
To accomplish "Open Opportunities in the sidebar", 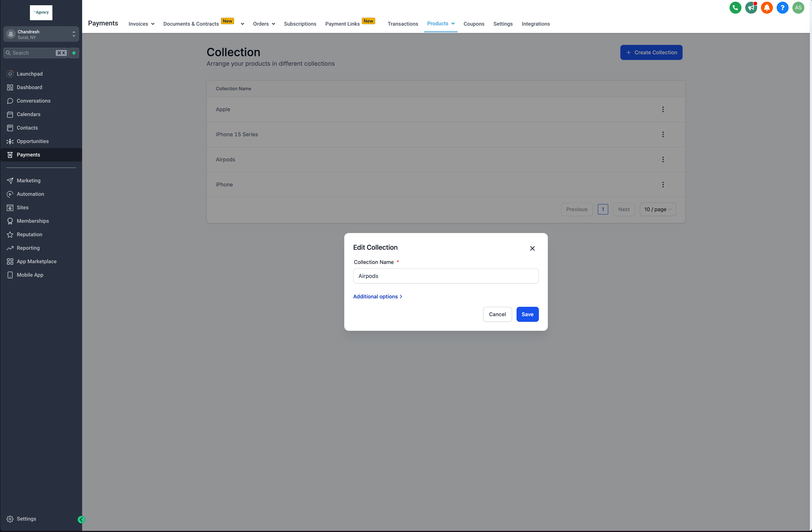I will pyautogui.click(x=33, y=141).
